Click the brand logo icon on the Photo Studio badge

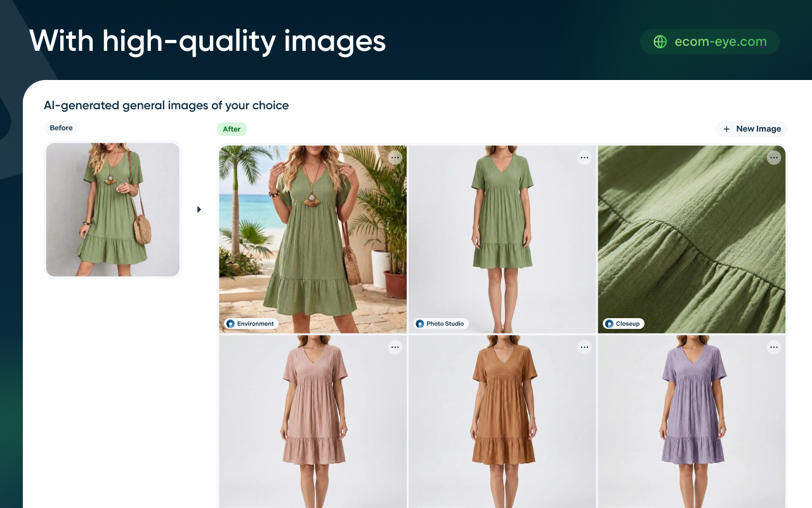point(419,323)
